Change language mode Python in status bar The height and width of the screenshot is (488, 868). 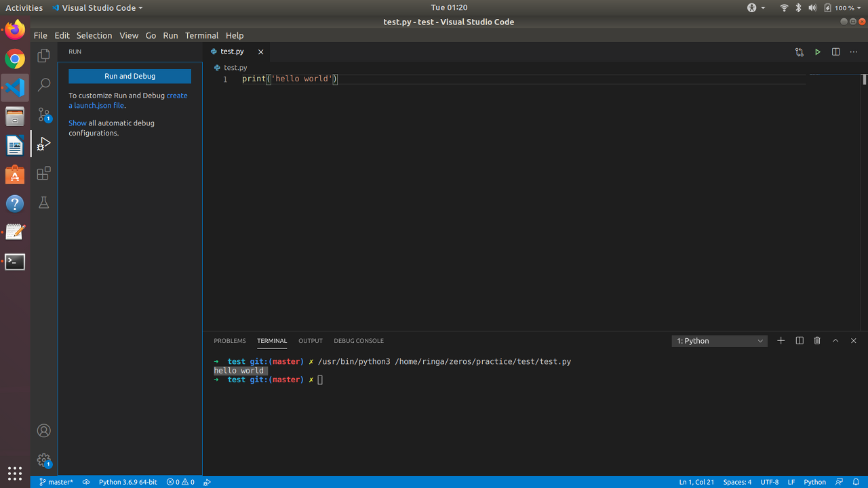pyautogui.click(x=814, y=482)
